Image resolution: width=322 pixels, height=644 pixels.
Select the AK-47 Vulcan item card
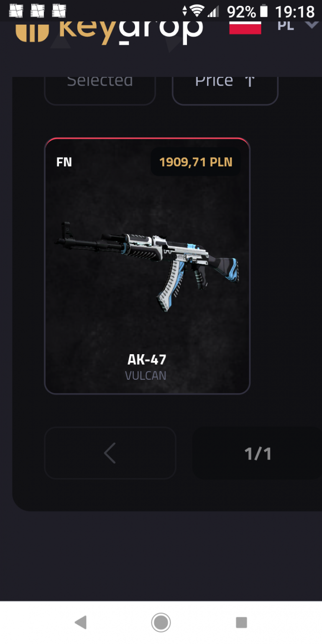click(x=147, y=266)
